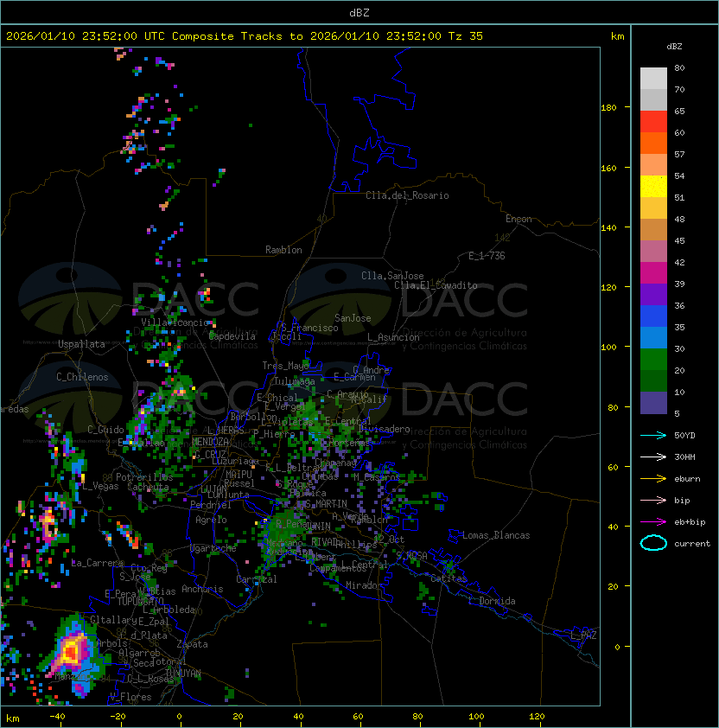
Task: Click the 'L_Asuncion' place label
Action: (393, 337)
